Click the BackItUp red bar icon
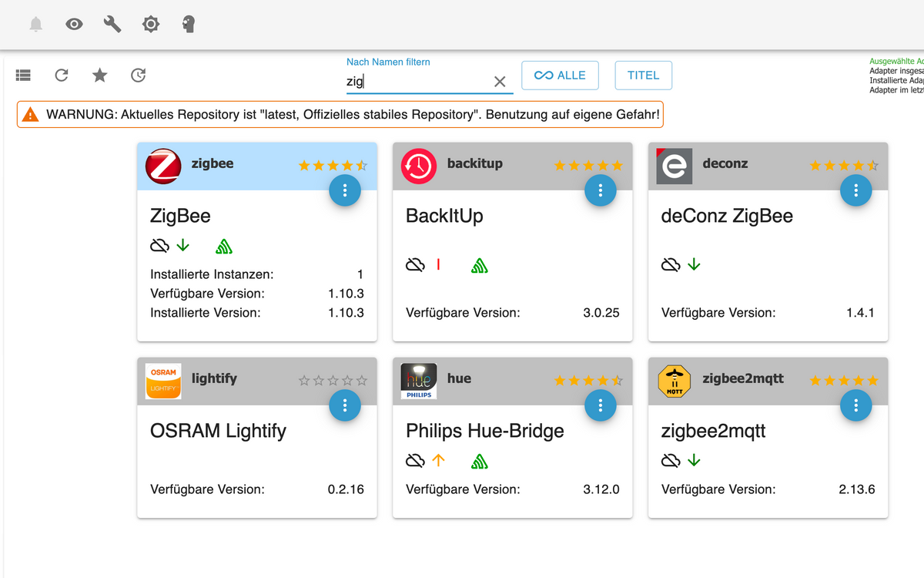Screen dimensions: 924x578 (438, 264)
